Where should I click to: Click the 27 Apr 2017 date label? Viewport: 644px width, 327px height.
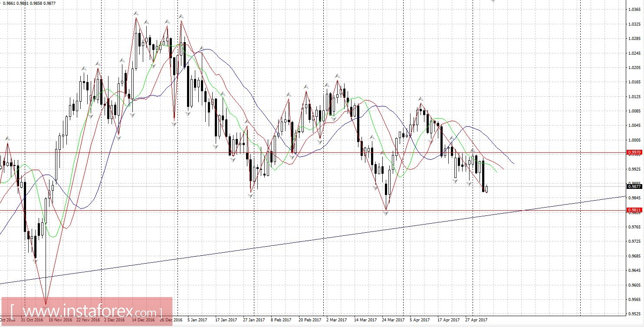pos(476,320)
